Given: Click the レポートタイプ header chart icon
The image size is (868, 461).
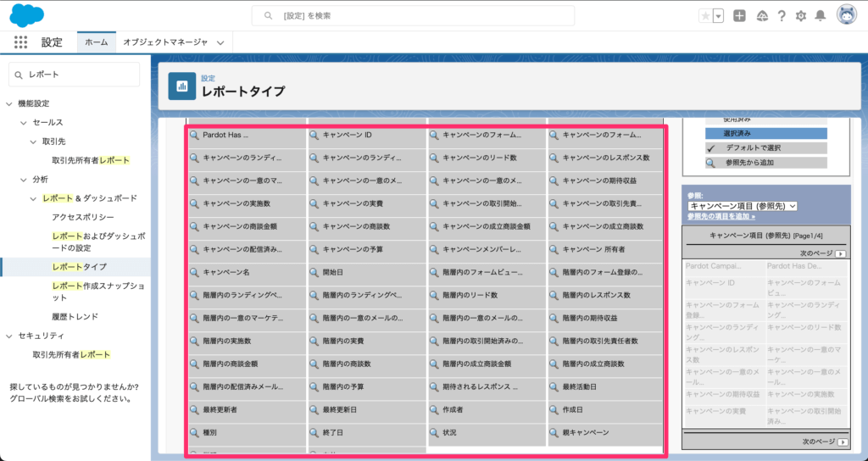Looking at the screenshot, I should pos(182,86).
